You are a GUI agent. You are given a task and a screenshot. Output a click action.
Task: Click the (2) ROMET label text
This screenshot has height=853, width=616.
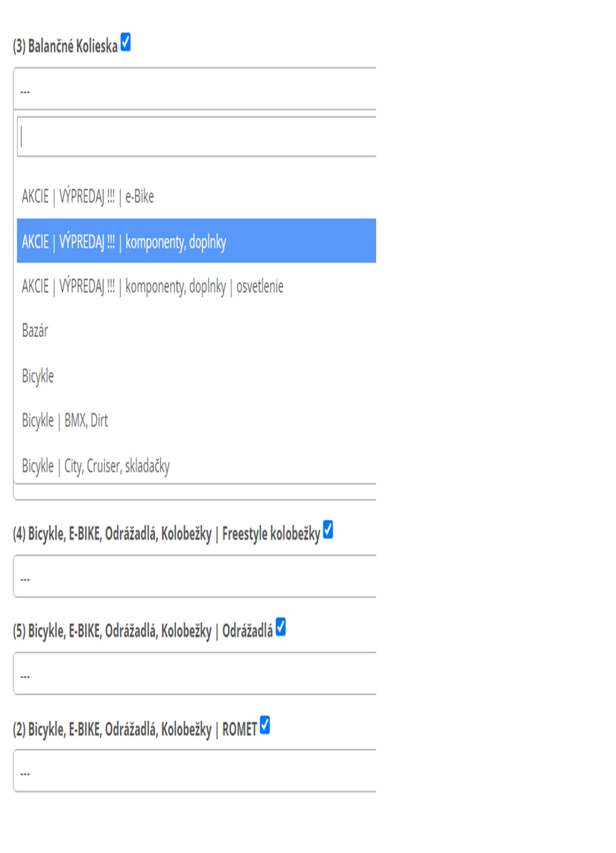(135, 729)
